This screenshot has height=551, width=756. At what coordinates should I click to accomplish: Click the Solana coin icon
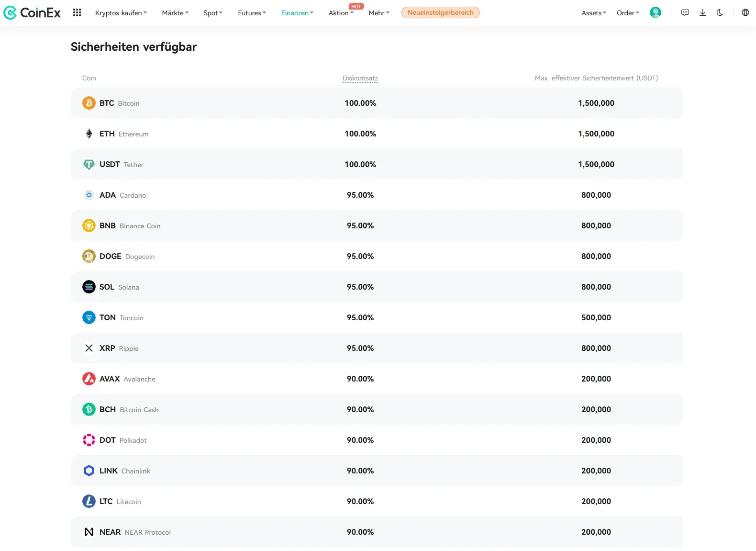tap(89, 287)
